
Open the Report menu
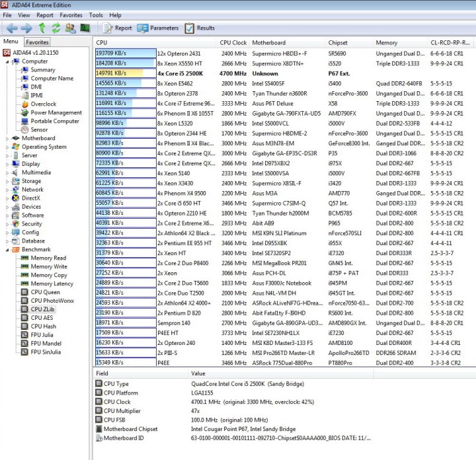click(45, 15)
